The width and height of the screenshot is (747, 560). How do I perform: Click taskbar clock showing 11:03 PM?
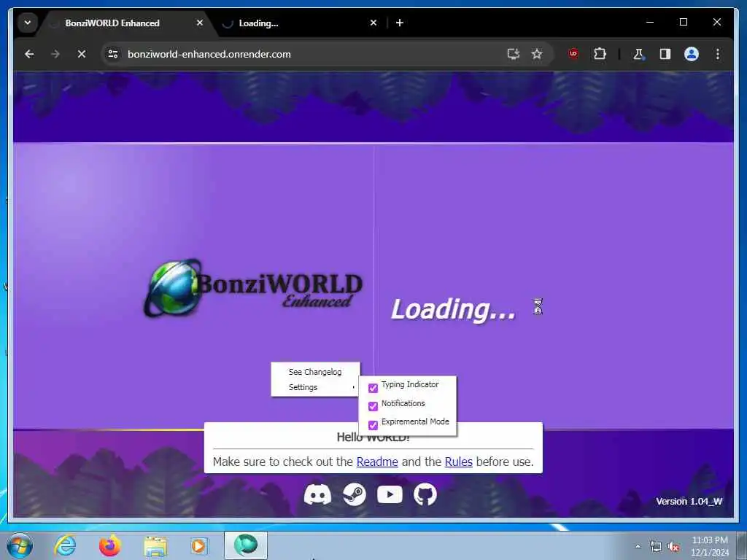click(710, 545)
